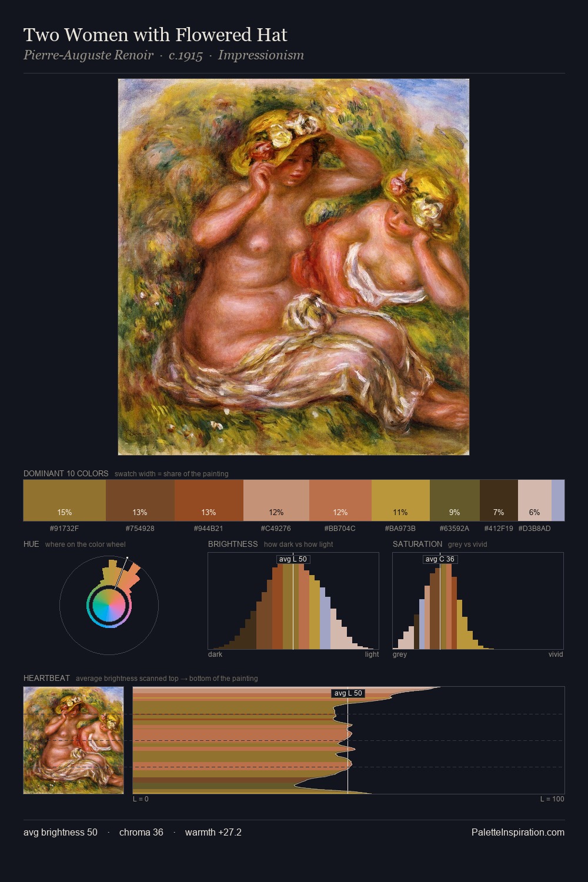Click 'how dark vs how light' caption
588x882 pixels.
coord(299,544)
